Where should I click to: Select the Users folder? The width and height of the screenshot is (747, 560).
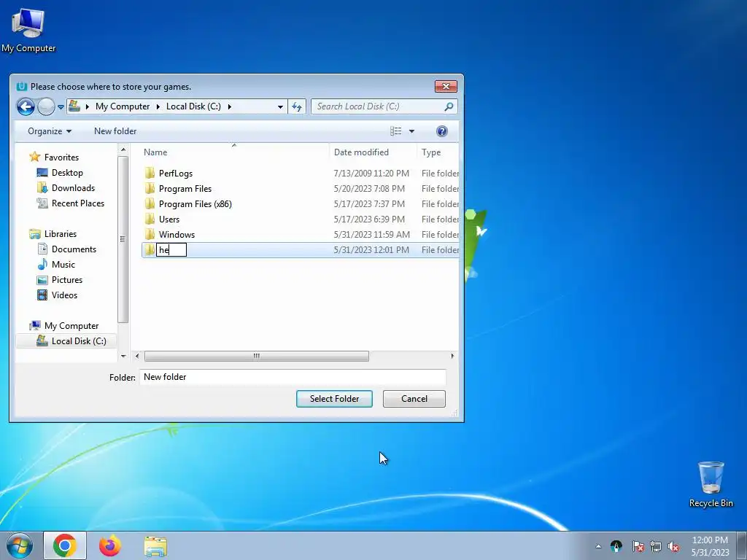click(169, 219)
